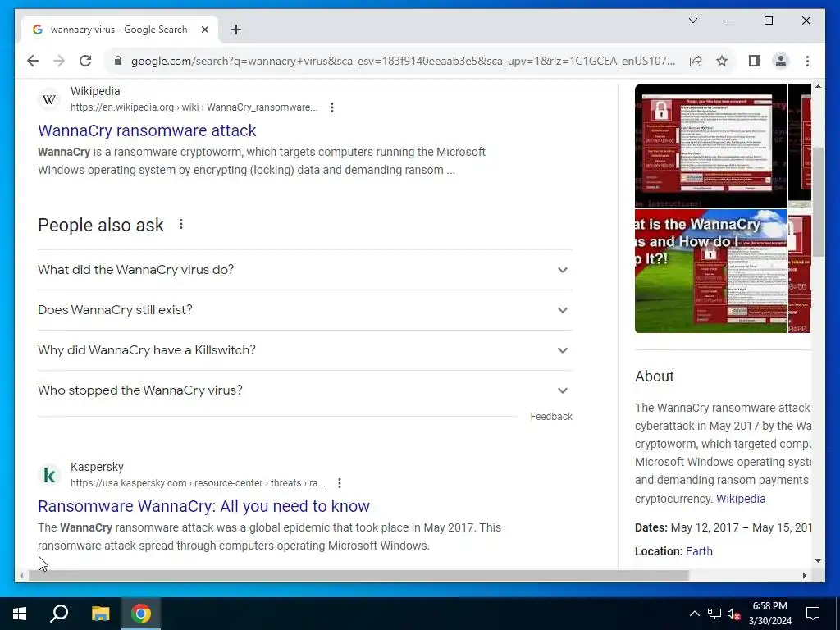Click the address bar URL field
This screenshot has width=840, height=630.
[x=403, y=61]
